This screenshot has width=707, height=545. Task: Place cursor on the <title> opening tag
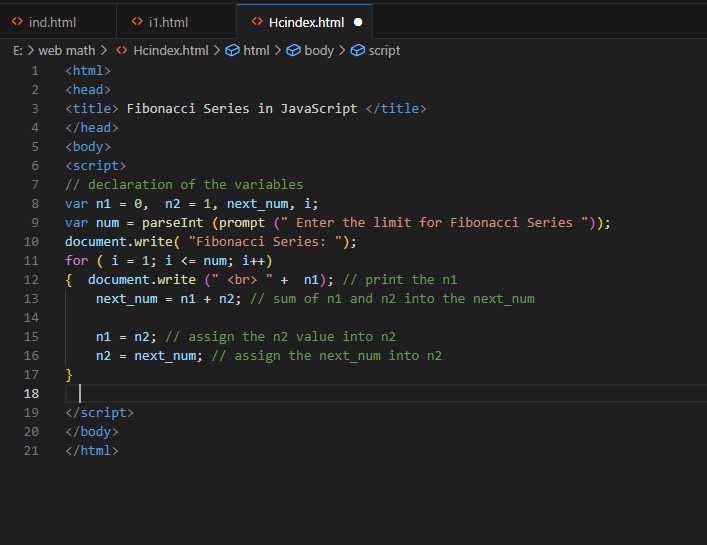(92, 109)
